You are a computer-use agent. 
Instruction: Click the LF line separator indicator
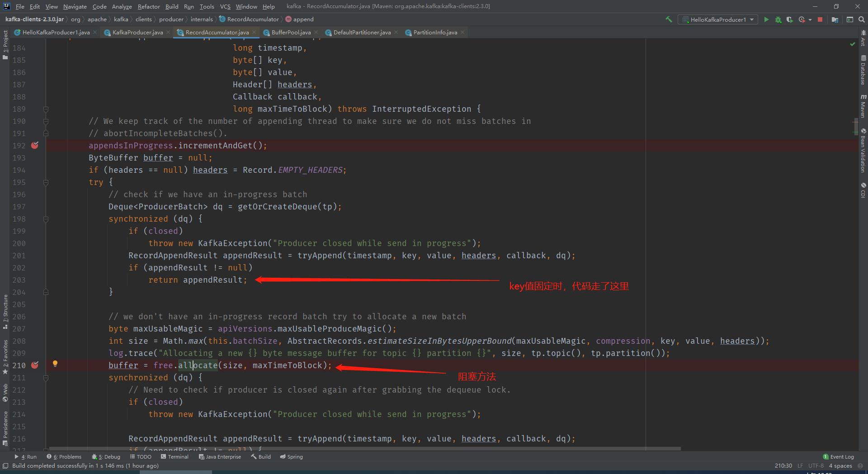[800, 466]
